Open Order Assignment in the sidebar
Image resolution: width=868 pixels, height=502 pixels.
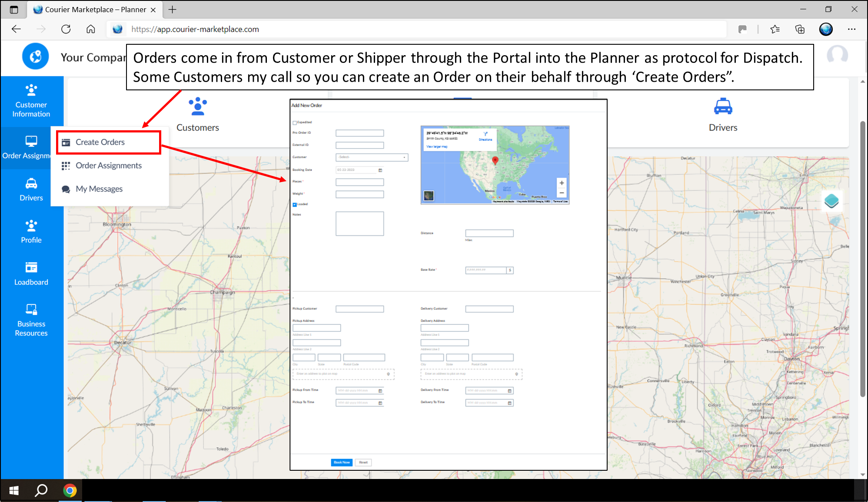26,148
